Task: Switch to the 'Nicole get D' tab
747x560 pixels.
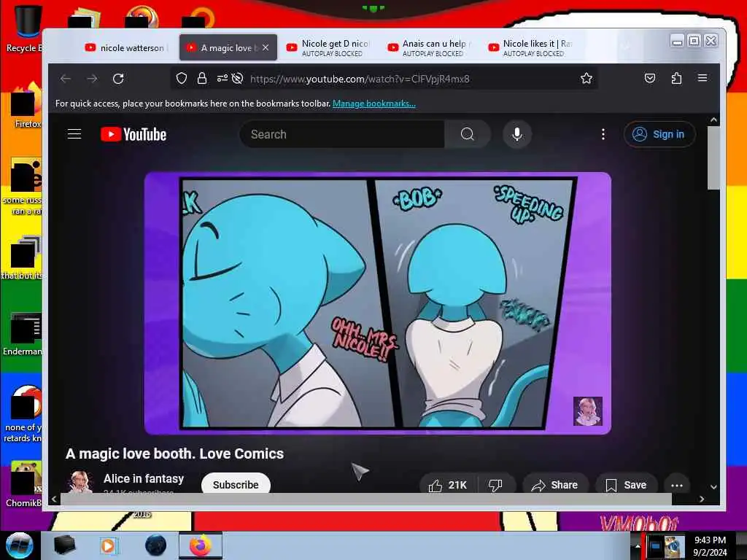Action: [x=328, y=47]
